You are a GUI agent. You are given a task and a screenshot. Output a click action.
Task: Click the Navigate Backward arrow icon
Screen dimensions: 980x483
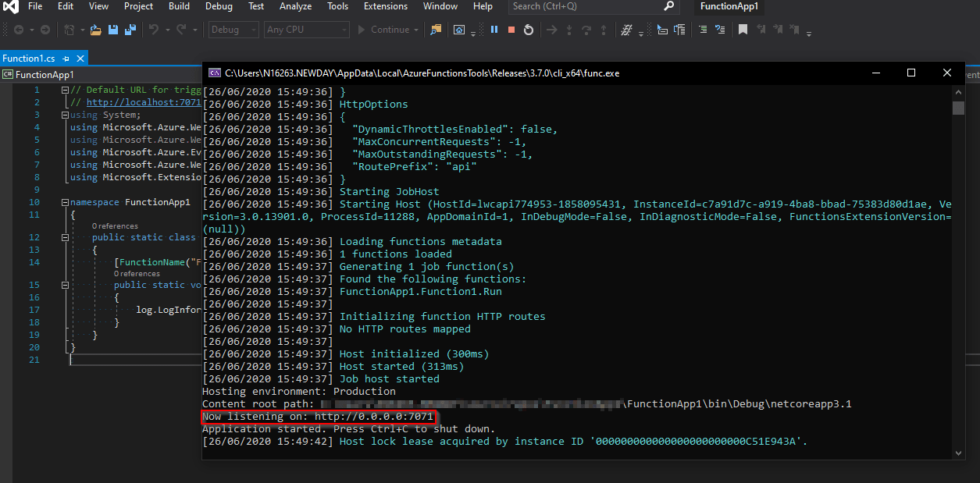[x=18, y=30]
